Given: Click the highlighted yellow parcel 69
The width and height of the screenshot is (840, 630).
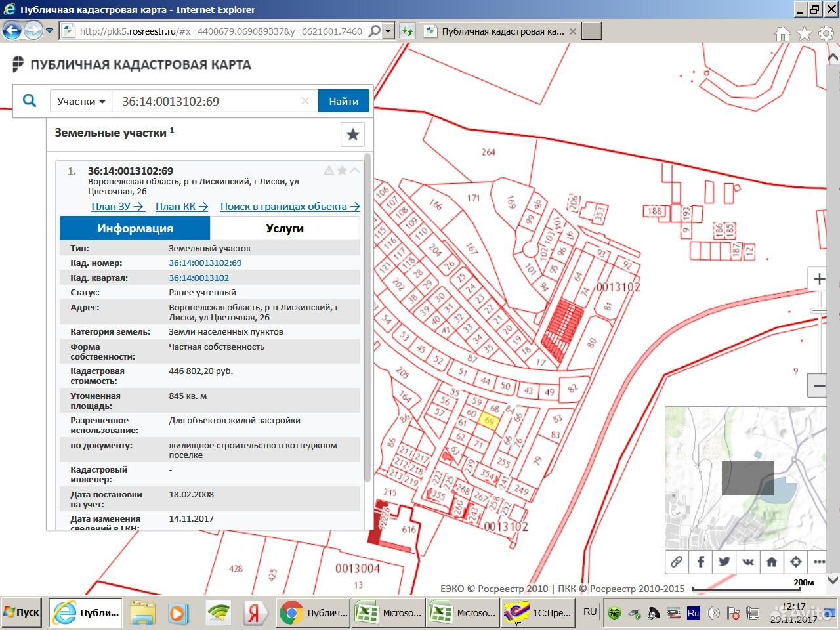Looking at the screenshot, I should coord(488,421).
